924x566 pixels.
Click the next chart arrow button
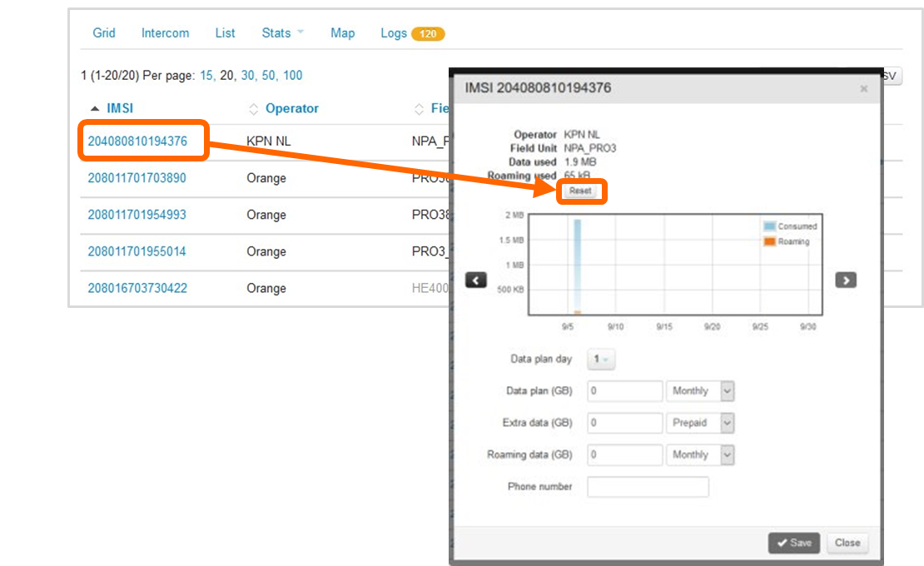pos(846,281)
